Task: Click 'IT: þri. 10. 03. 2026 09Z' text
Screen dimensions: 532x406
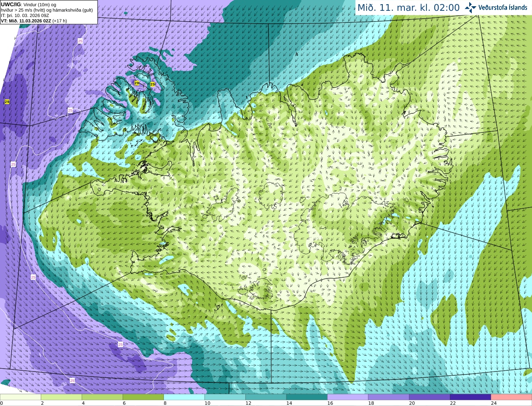Action: 25,15
